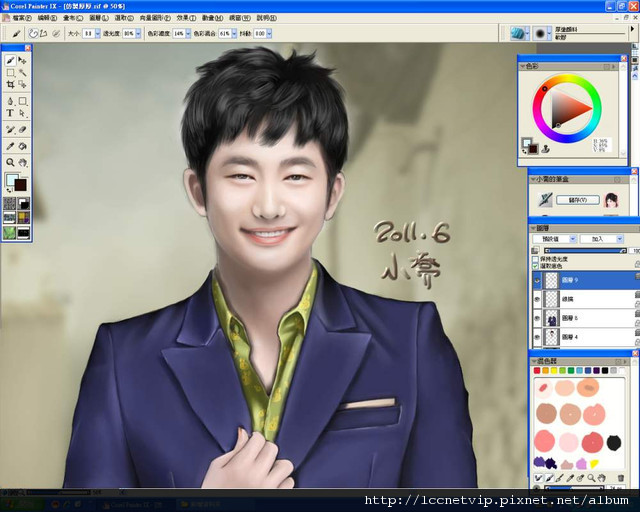The image size is (640, 512).
Task: Open the weave selector in the toolbox
Action: (x=24, y=218)
